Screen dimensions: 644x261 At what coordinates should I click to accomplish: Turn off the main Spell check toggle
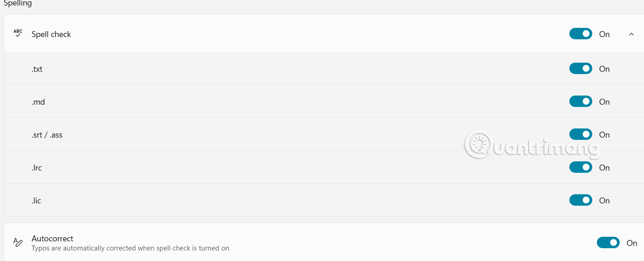click(580, 34)
